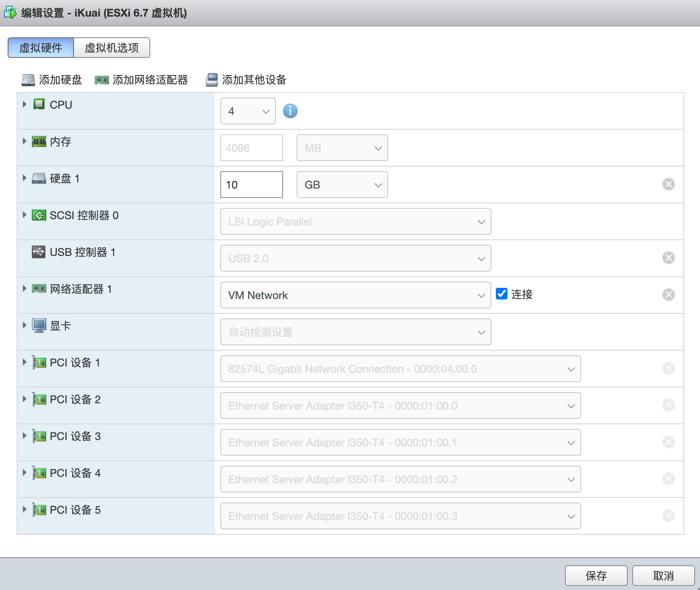Click the 显卡 monitor icon
This screenshot has height=590, width=700.
[x=39, y=326]
